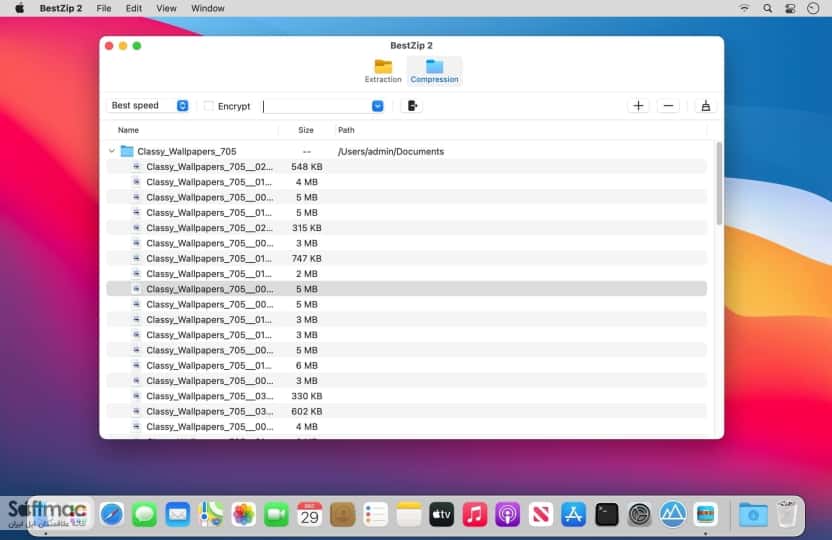832x540 pixels.
Task: Open the View menu
Action: [166, 8]
